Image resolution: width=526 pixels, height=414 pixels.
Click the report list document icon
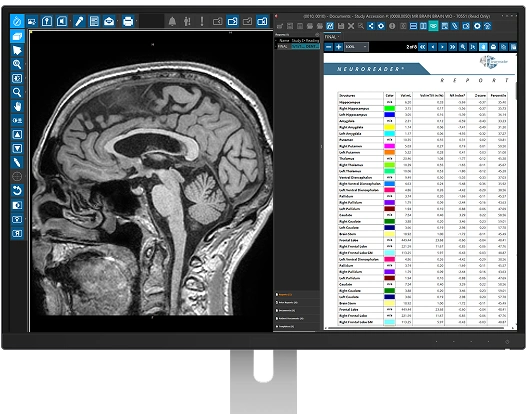(x=94, y=21)
